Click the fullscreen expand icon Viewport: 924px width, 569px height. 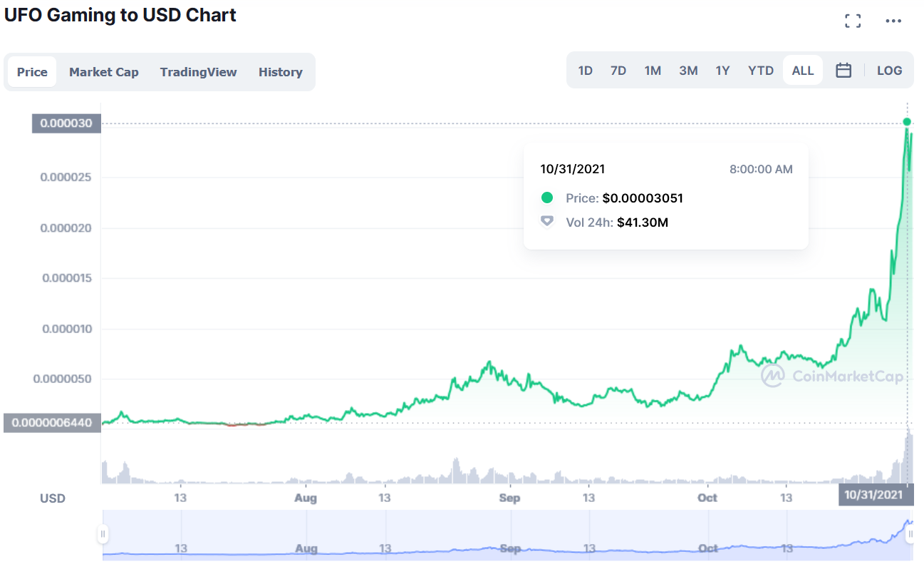pyautogui.click(x=853, y=21)
